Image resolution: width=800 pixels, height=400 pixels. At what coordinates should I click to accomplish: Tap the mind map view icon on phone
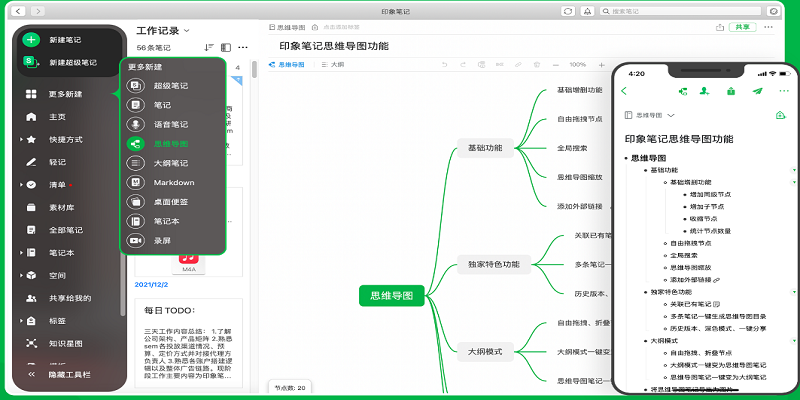click(x=683, y=91)
